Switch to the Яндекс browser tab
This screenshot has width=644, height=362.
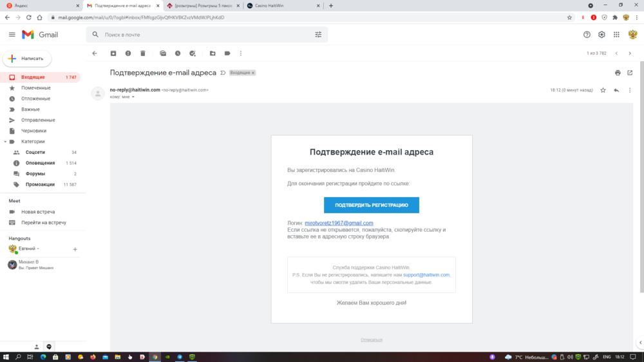(x=41, y=6)
